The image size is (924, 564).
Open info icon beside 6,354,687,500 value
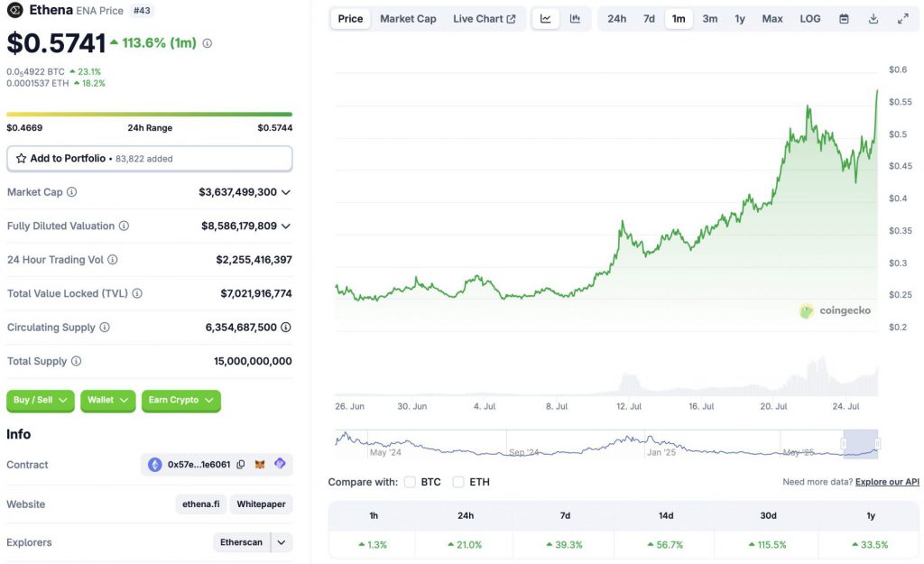(x=286, y=327)
